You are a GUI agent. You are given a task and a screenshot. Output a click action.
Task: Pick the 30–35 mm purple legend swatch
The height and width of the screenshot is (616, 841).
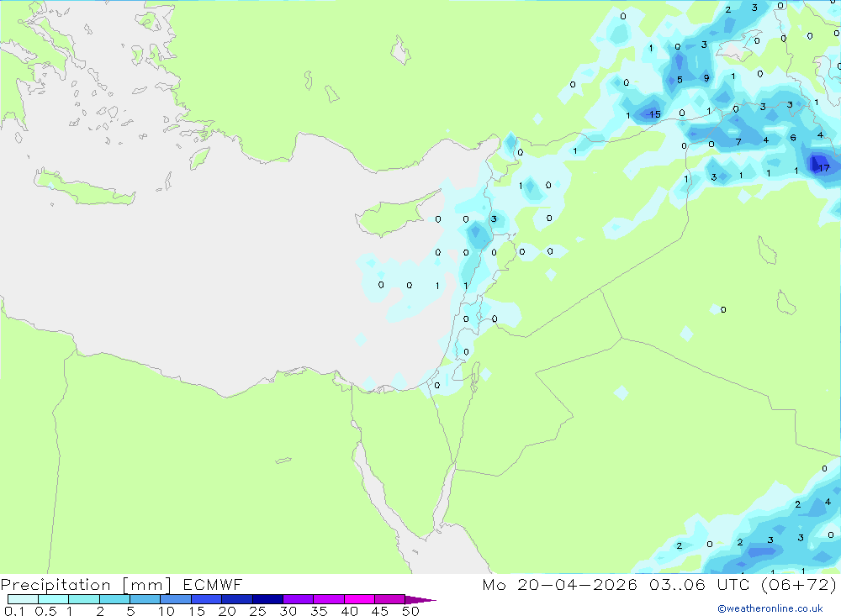pos(298,599)
